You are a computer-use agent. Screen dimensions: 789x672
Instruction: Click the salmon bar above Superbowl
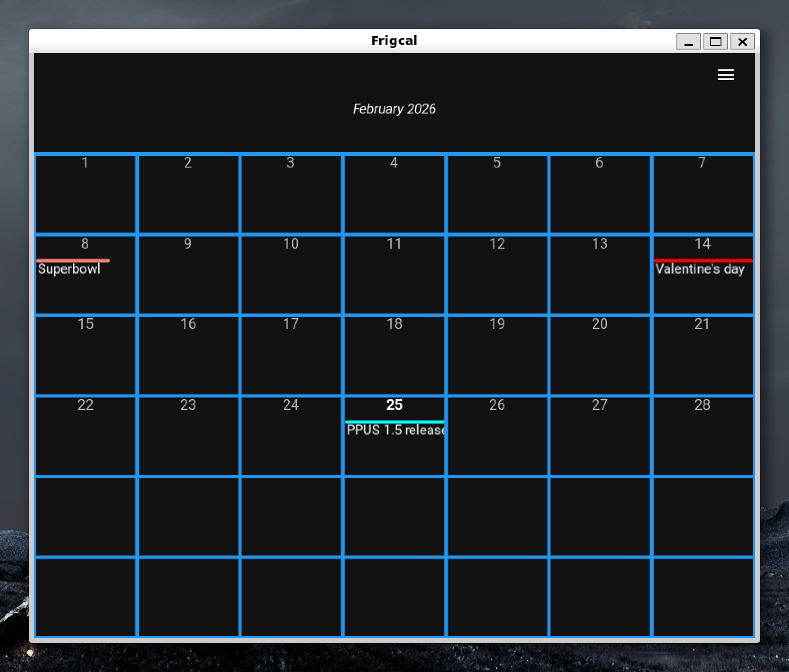coord(73,260)
